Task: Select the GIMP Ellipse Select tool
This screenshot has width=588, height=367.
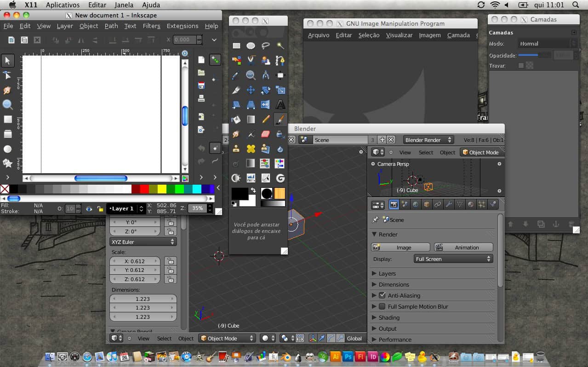Action: tap(251, 46)
